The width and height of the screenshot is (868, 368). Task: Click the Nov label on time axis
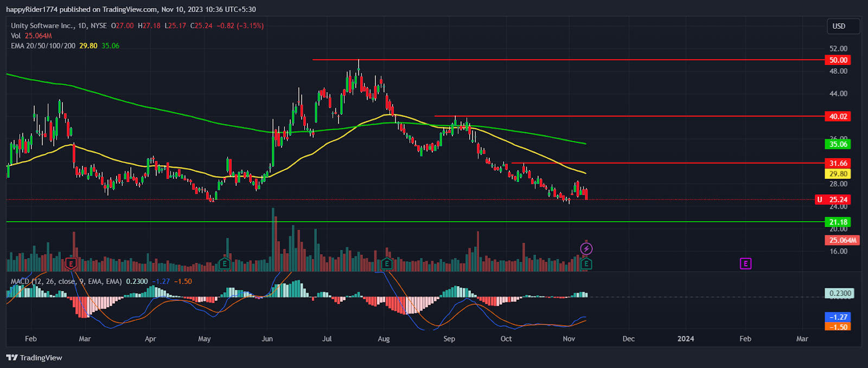click(x=569, y=339)
